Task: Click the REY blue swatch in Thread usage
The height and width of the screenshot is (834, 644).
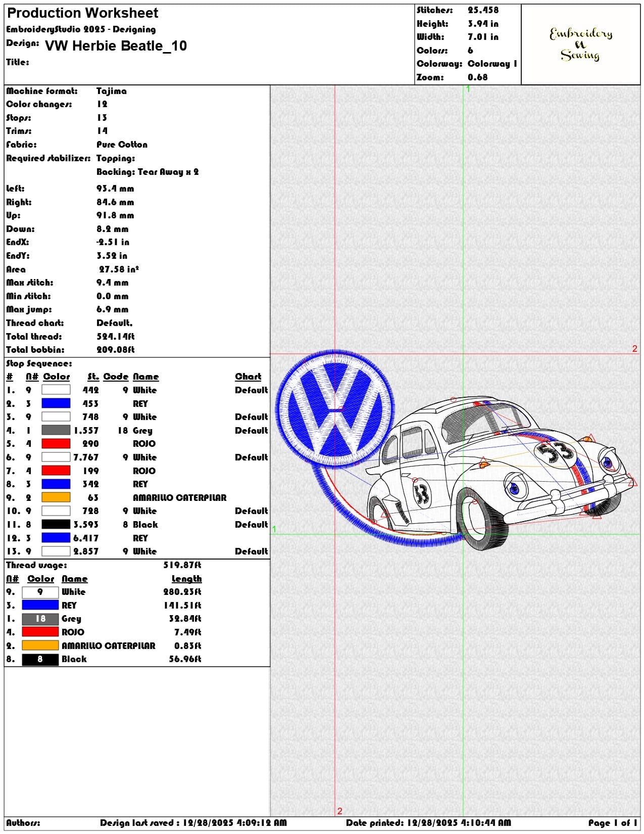Action: click(40, 605)
